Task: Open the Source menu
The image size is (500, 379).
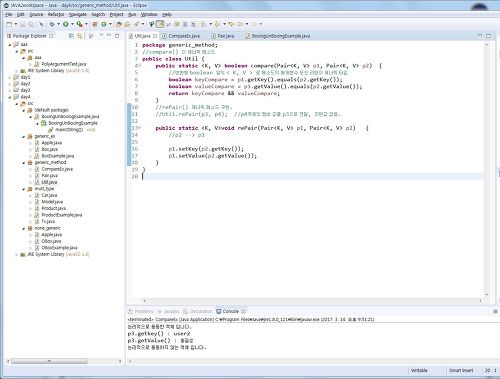Action: pos(36,14)
